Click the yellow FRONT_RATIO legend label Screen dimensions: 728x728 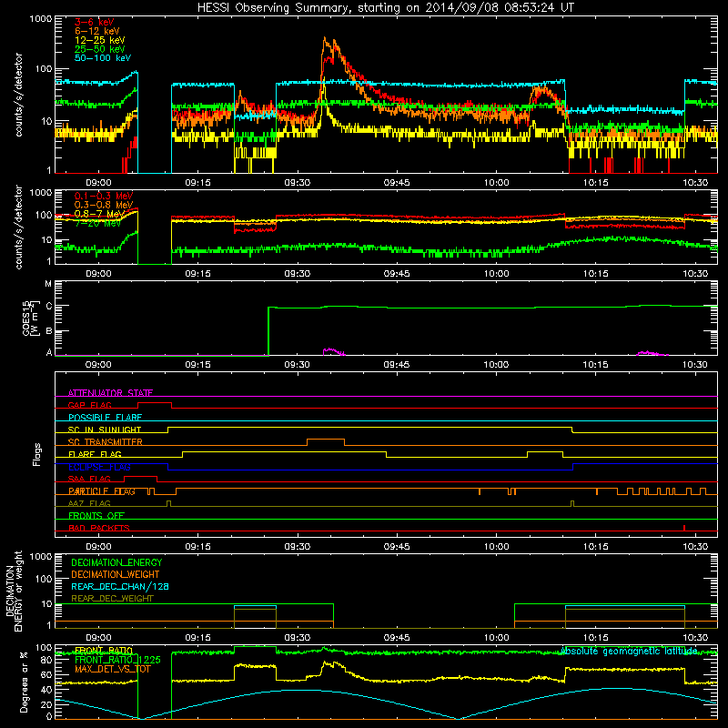[104, 651]
